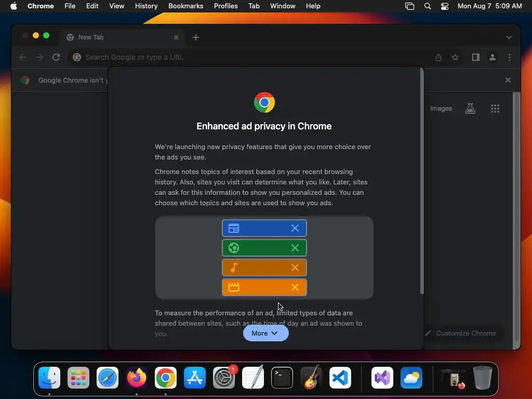Open the Apple menu
The width and height of the screenshot is (532, 399).
point(13,6)
